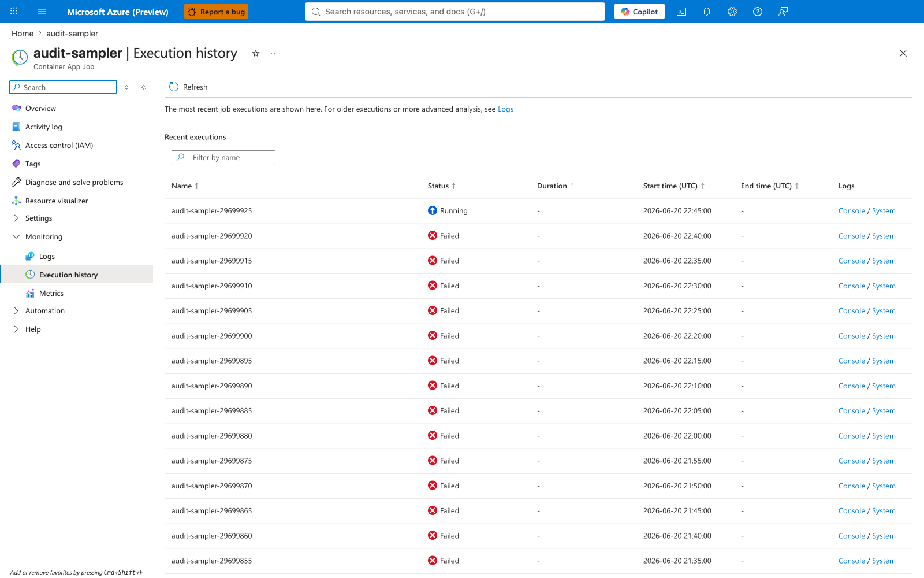Screen dimensions: 924x578
Task: Click the Filter by name field
Action: click(223, 157)
